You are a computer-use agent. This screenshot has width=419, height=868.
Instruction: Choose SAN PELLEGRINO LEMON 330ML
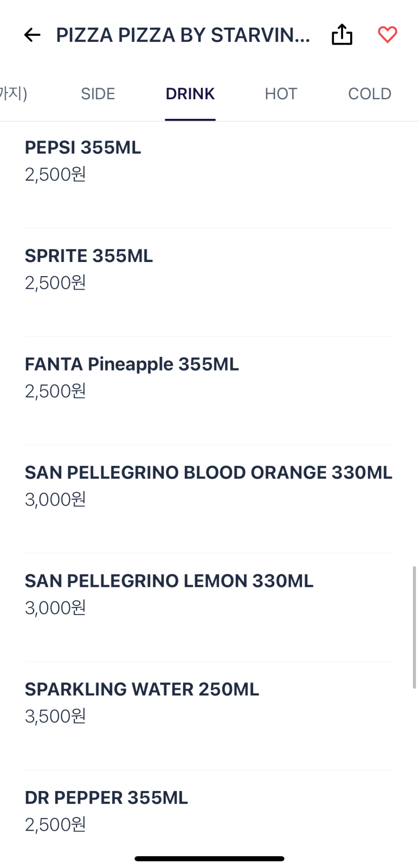[209, 608]
